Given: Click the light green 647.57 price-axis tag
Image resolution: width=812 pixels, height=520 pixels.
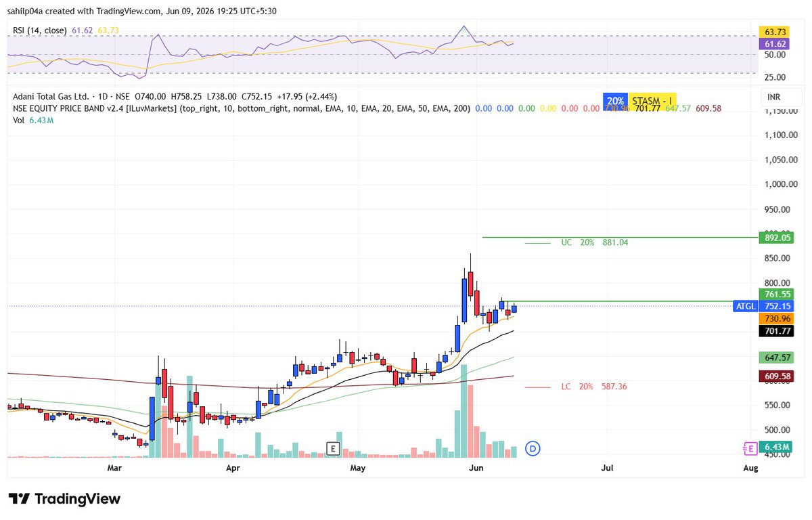Looking at the screenshot, I should pyautogui.click(x=777, y=357).
